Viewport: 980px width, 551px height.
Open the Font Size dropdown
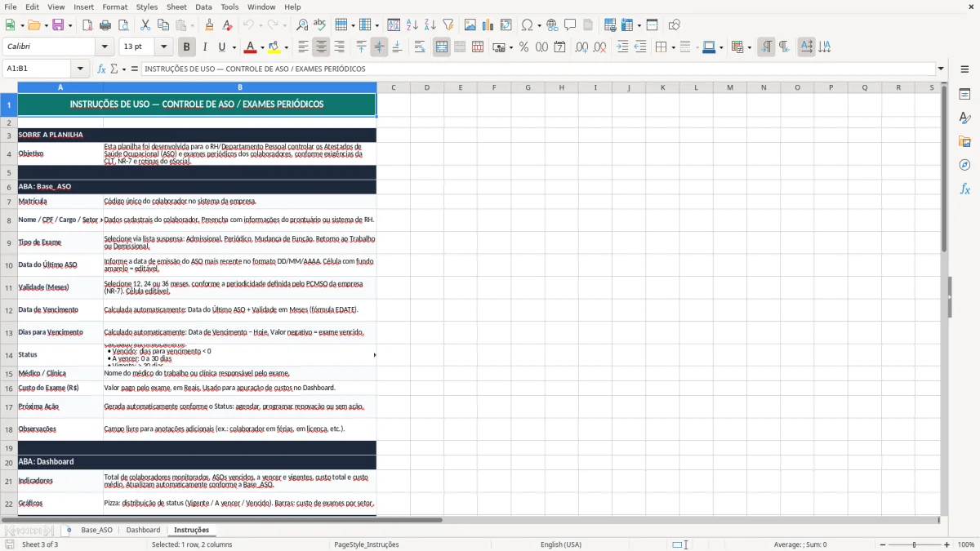point(164,47)
